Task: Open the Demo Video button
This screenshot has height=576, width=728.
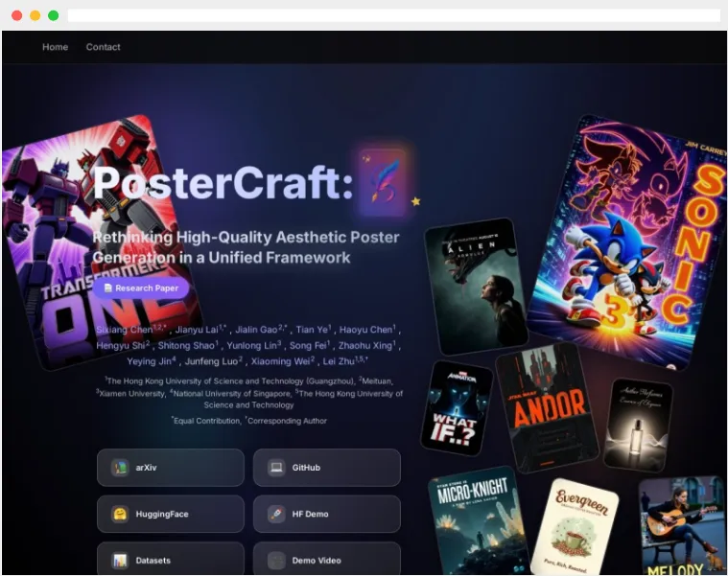Action: point(327,559)
